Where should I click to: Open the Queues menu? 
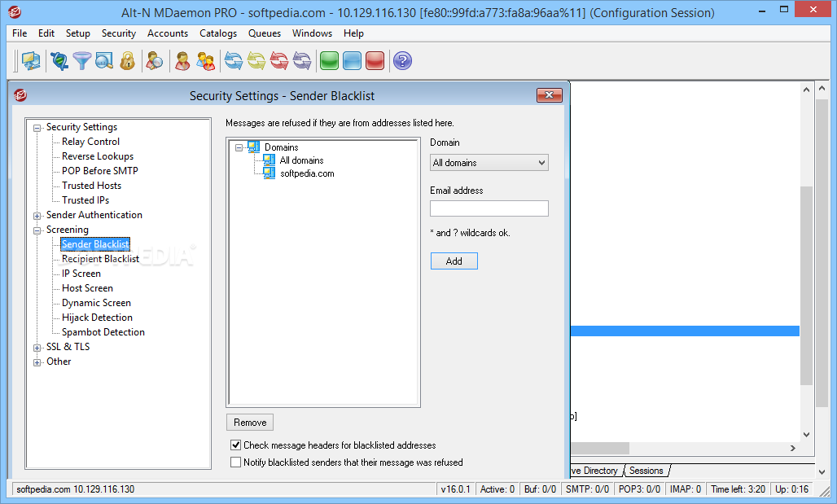[x=265, y=33]
